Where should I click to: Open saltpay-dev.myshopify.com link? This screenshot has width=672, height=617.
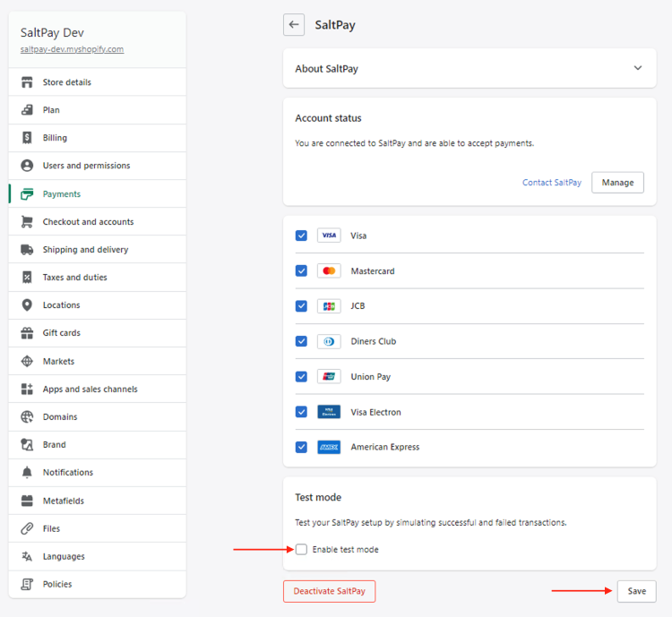[72, 49]
